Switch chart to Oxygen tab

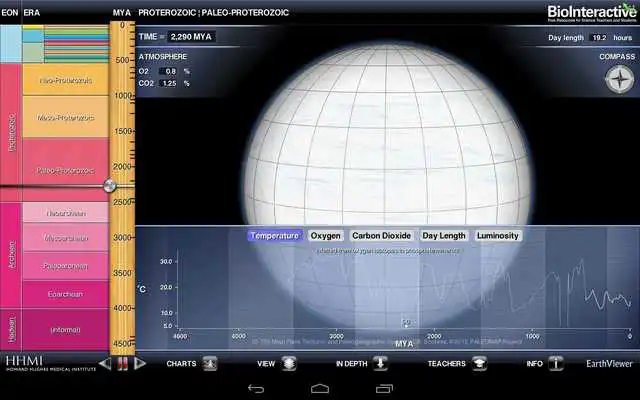tap(325, 236)
